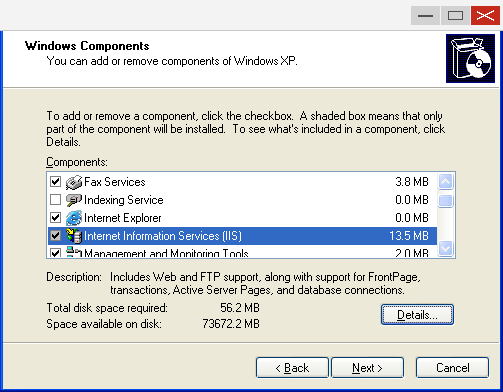The height and width of the screenshot is (392, 503).
Task: Click the 13.5 MB size value
Action: (409, 236)
